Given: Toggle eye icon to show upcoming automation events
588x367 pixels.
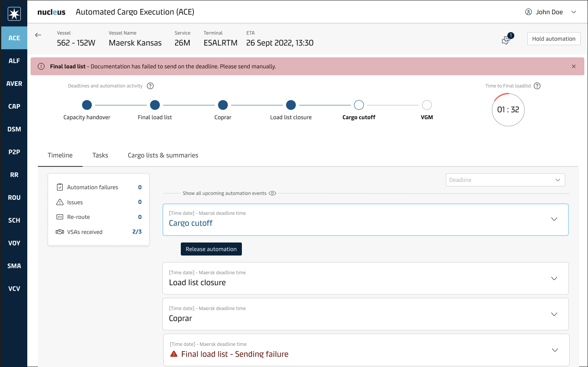Looking at the screenshot, I should click(272, 193).
